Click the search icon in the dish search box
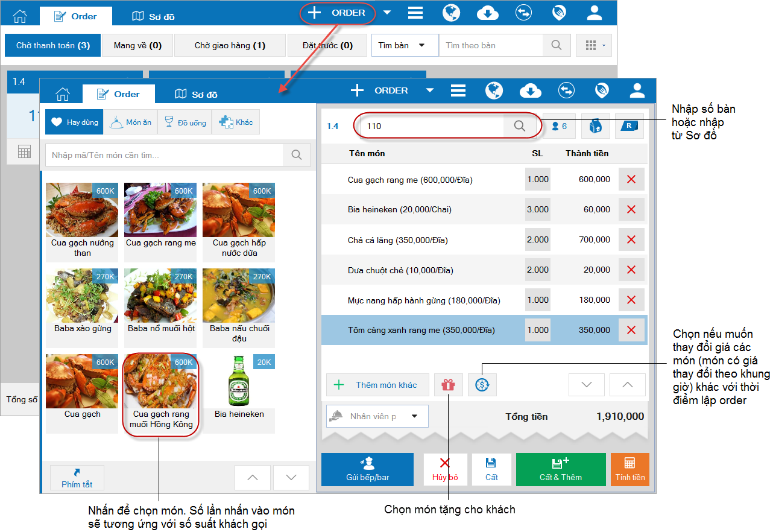773x532 pixels. (297, 155)
